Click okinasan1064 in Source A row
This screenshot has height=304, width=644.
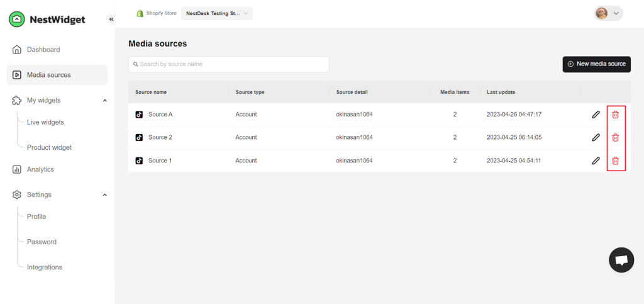coord(355,115)
